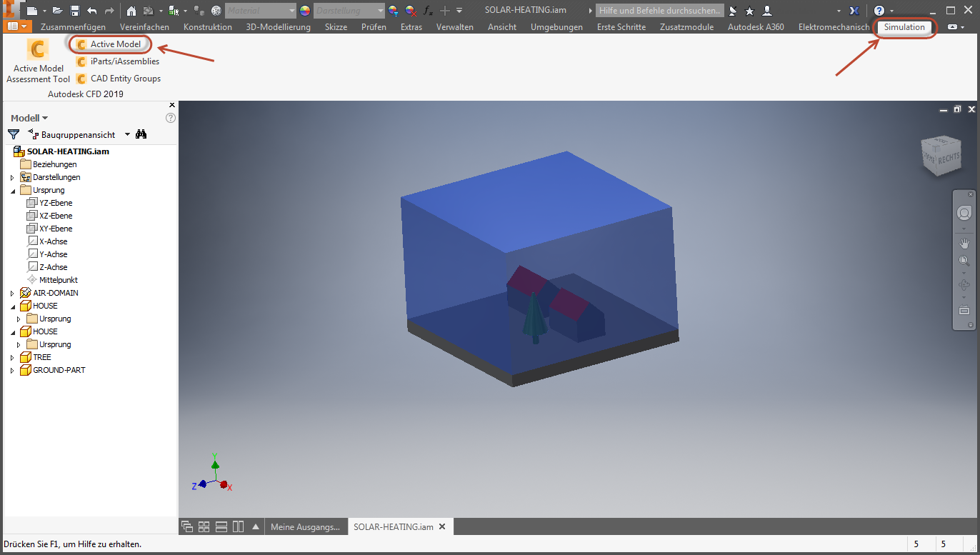The image size is (980, 555).
Task: Open the model browser help icon
Action: pyautogui.click(x=171, y=118)
